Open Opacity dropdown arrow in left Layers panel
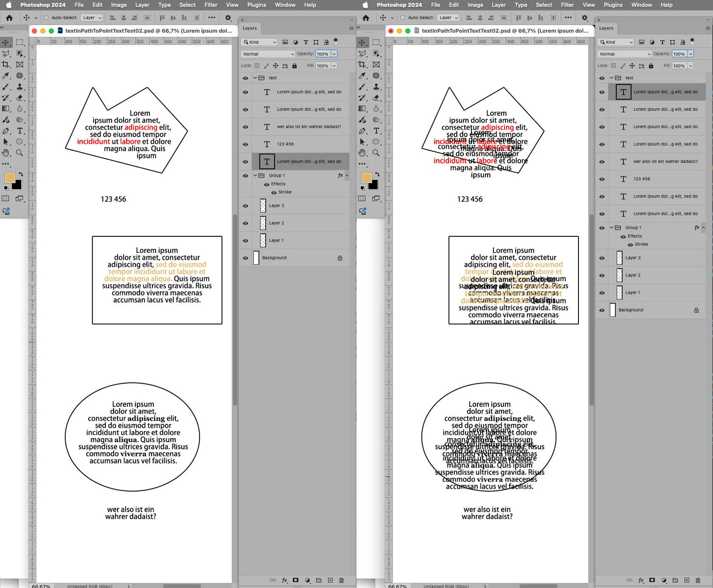Screen dimensions: 713x588 click(x=334, y=54)
